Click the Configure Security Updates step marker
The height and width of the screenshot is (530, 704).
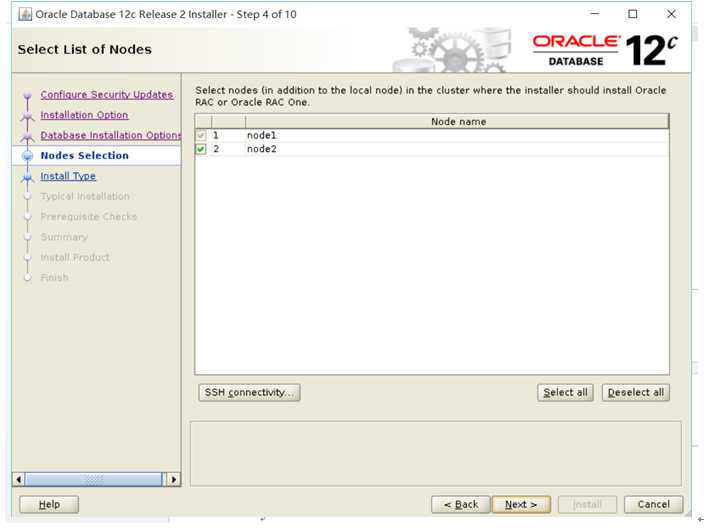tap(27, 96)
